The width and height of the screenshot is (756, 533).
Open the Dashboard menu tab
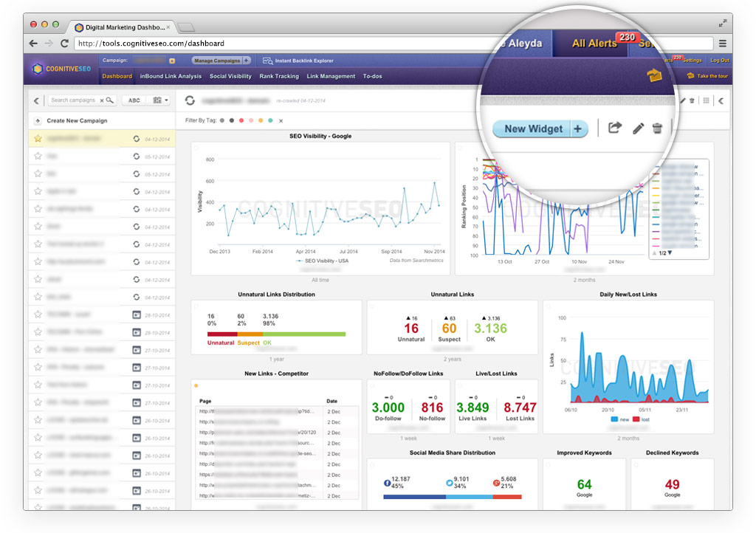pyautogui.click(x=117, y=76)
